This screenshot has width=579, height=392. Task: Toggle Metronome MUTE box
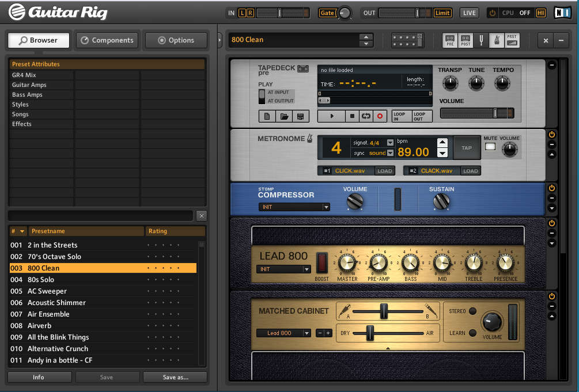(490, 147)
